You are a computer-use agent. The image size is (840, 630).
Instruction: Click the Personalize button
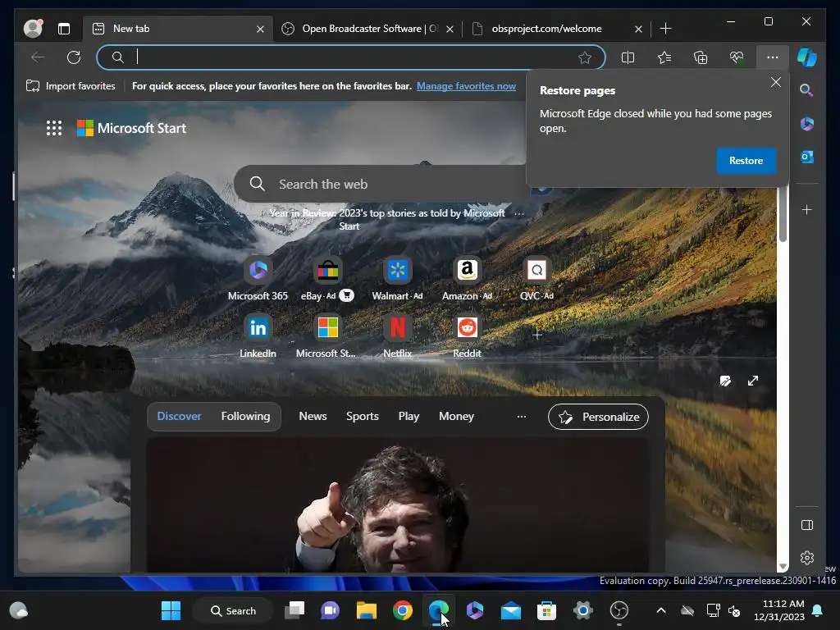coord(598,417)
